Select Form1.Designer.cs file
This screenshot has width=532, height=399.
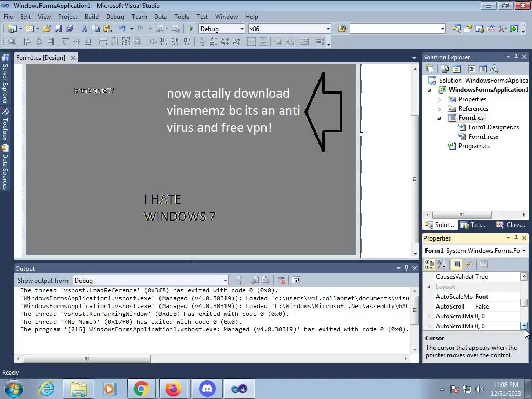point(494,127)
